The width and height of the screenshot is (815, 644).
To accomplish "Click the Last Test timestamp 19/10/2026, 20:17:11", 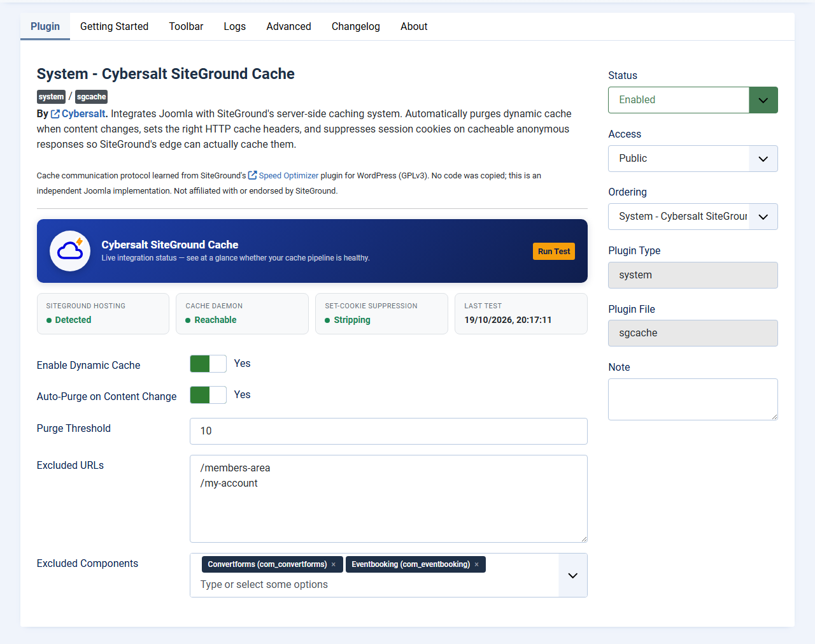I will 508,320.
